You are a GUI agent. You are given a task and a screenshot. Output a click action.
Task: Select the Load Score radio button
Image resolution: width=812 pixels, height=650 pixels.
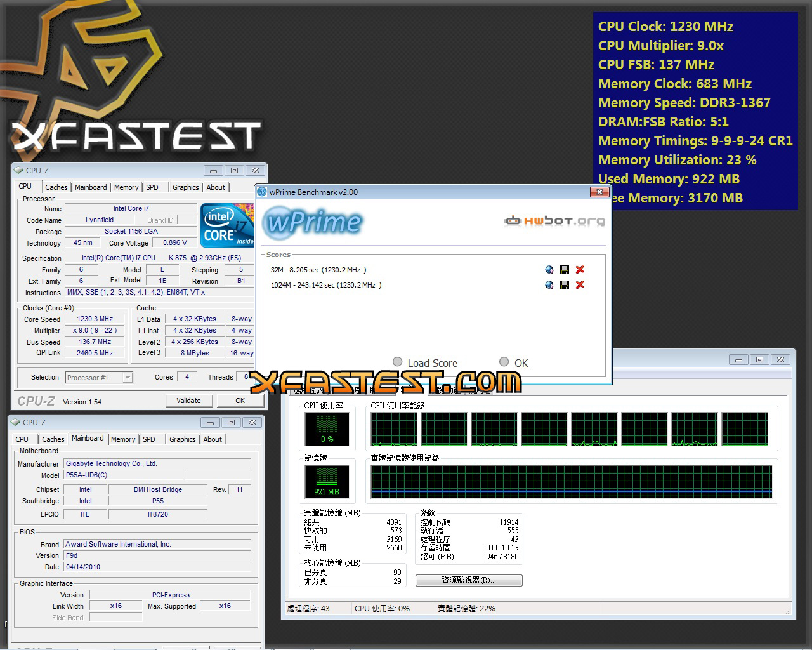[x=398, y=362]
